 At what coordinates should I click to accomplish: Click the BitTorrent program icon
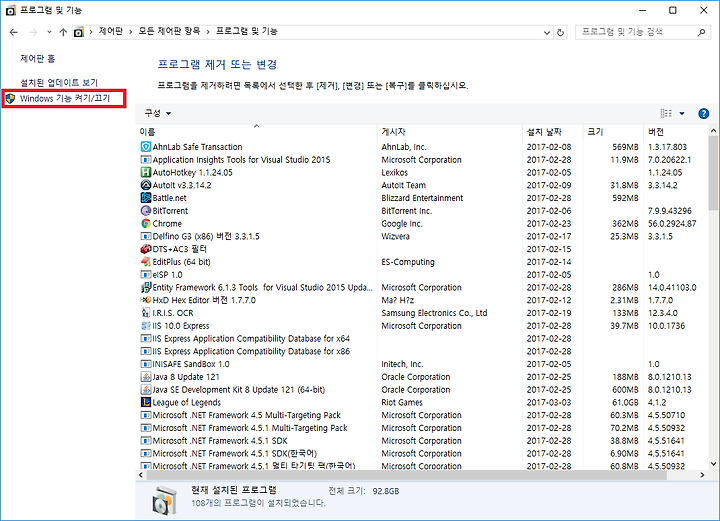[146, 211]
